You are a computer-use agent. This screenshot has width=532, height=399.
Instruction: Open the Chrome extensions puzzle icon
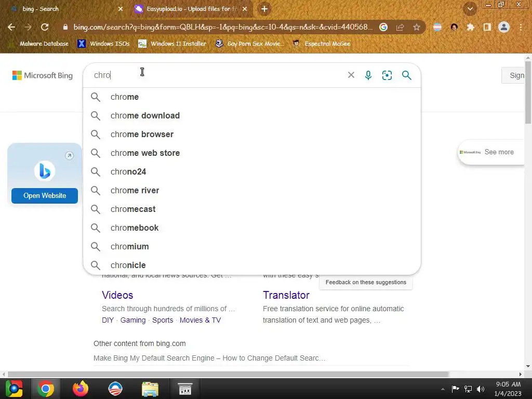[470, 27]
